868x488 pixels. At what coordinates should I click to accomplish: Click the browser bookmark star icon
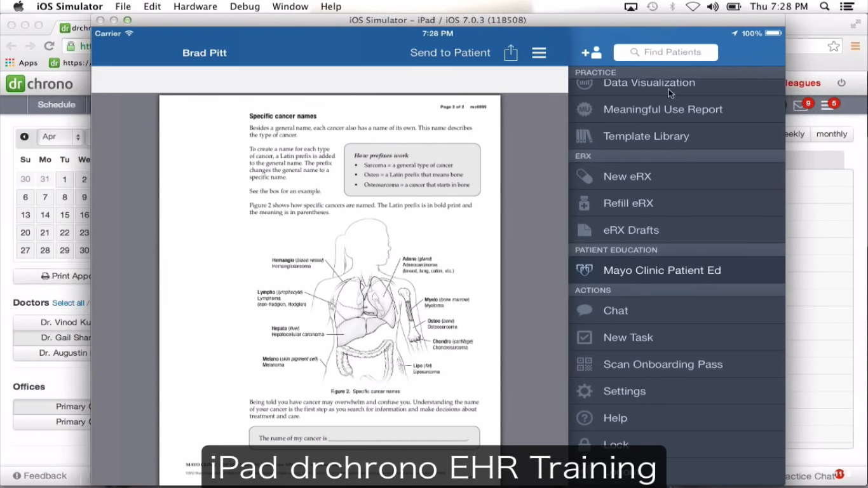point(834,46)
